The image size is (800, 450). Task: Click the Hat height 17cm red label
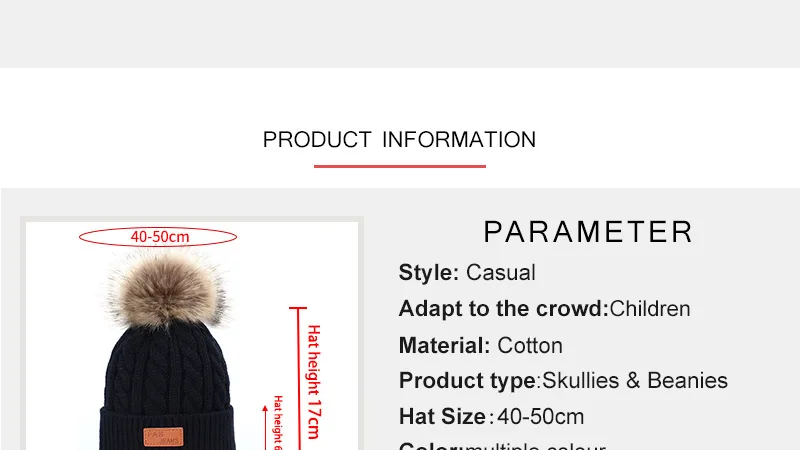[314, 382]
